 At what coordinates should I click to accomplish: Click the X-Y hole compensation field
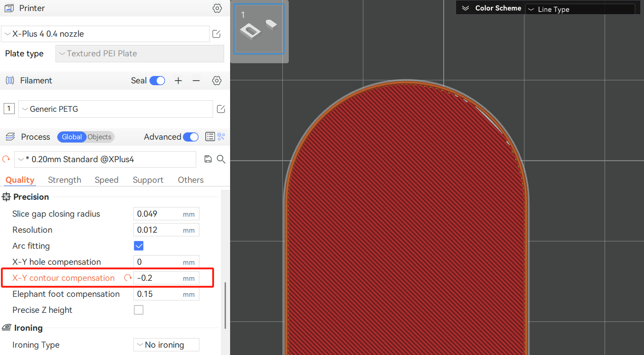point(166,262)
